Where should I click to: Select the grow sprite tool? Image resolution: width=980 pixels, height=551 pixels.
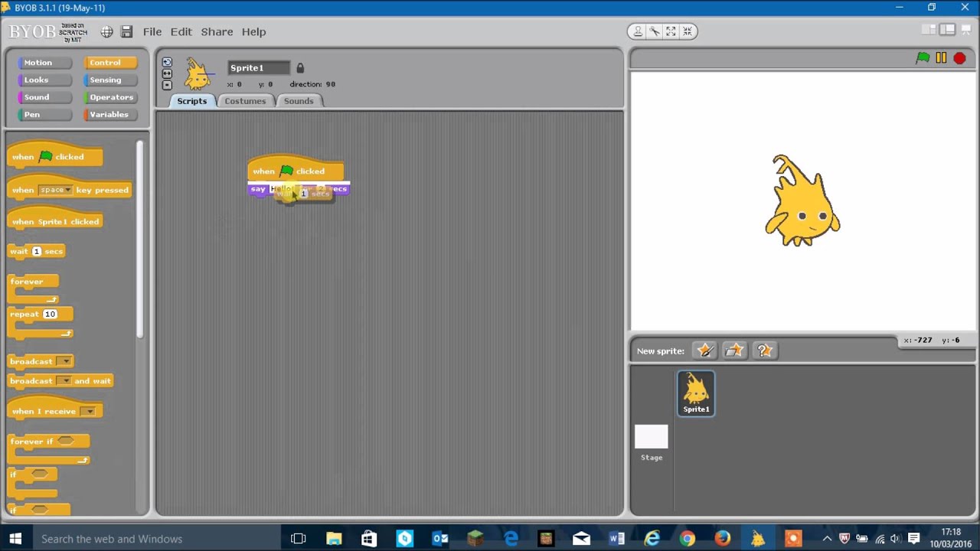tap(671, 31)
